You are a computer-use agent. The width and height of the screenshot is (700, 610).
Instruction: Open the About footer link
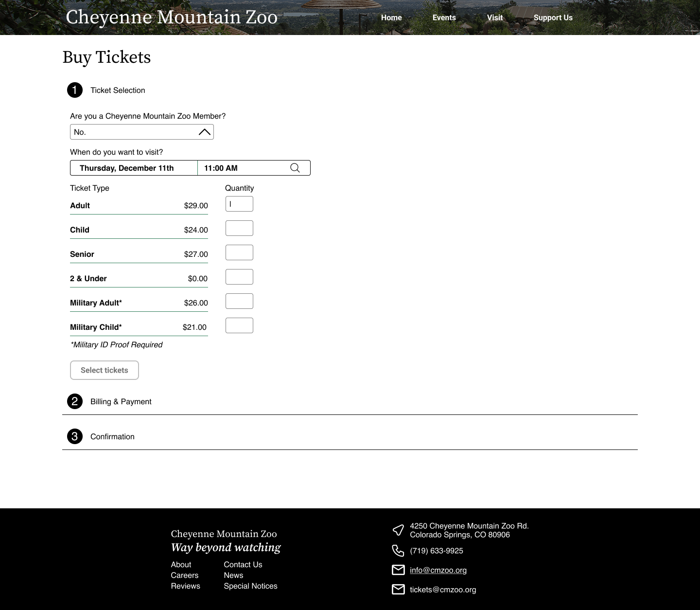pos(181,564)
